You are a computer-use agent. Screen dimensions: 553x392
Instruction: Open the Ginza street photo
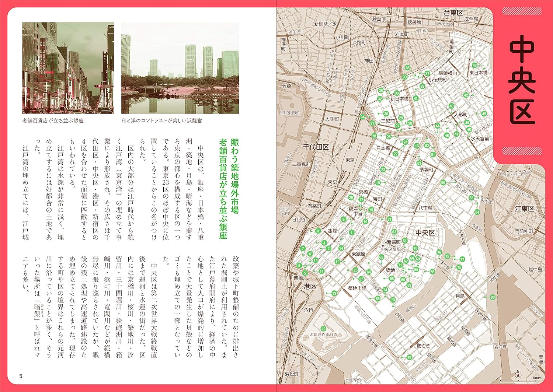pos(68,68)
